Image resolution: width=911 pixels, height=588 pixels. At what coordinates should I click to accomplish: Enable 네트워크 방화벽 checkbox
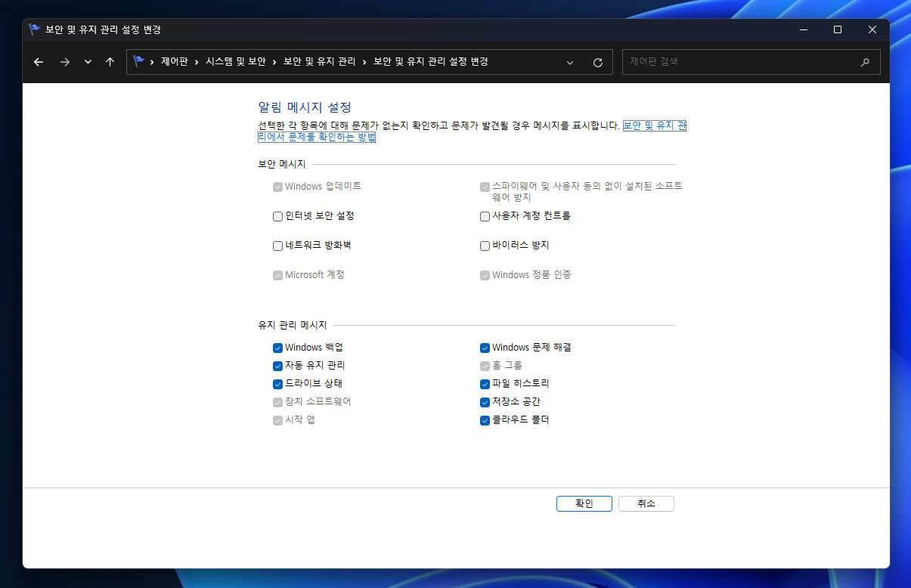[277, 246]
